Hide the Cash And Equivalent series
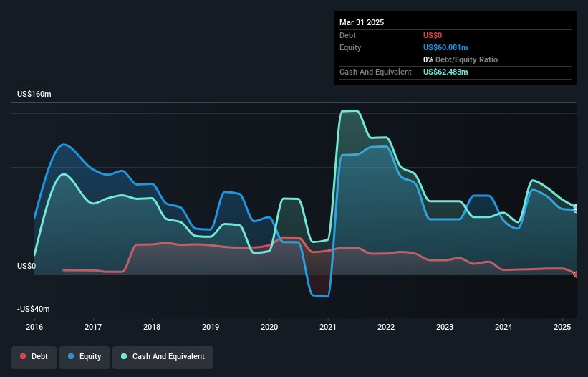This screenshot has height=377, width=588. click(163, 357)
